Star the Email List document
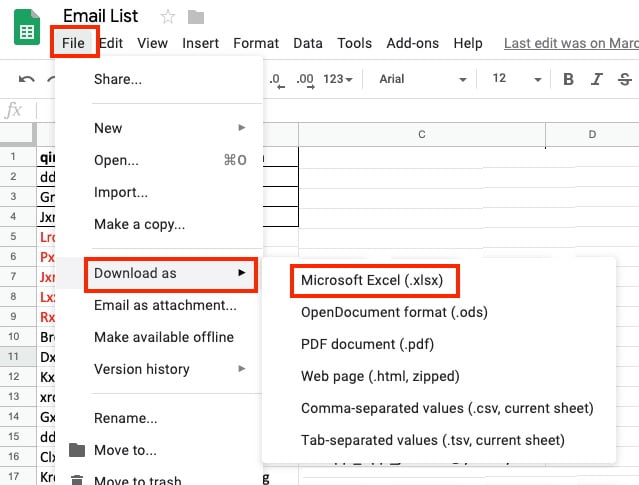Viewport: 639px width, 485px height. pos(167,17)
